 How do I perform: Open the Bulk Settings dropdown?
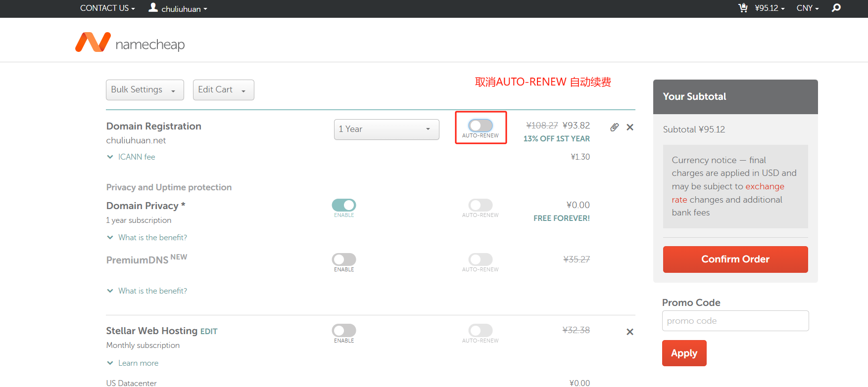(x=145, y=90)
